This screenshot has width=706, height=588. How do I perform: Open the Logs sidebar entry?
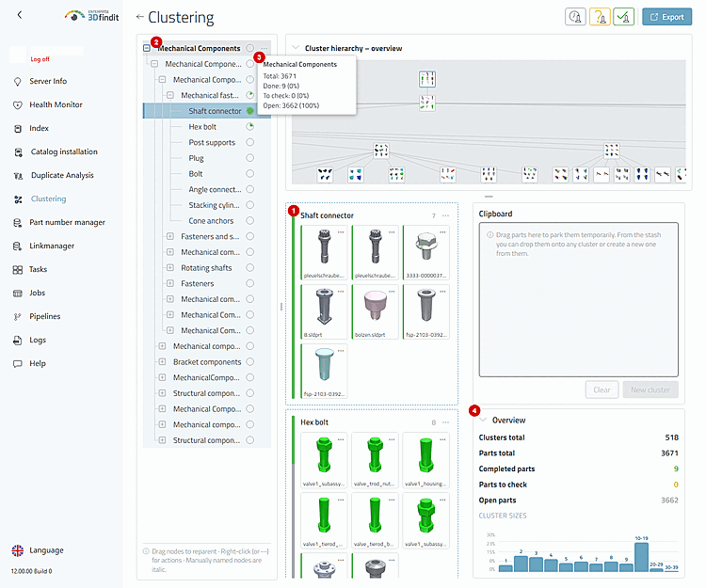[38, 341]
